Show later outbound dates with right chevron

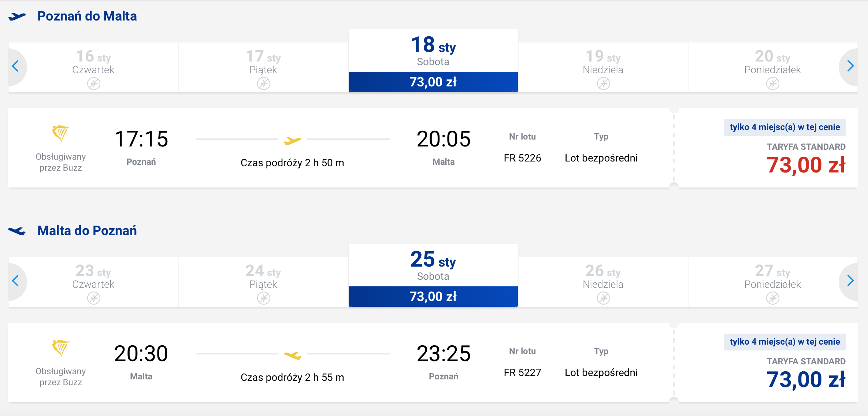coord(850,66)
